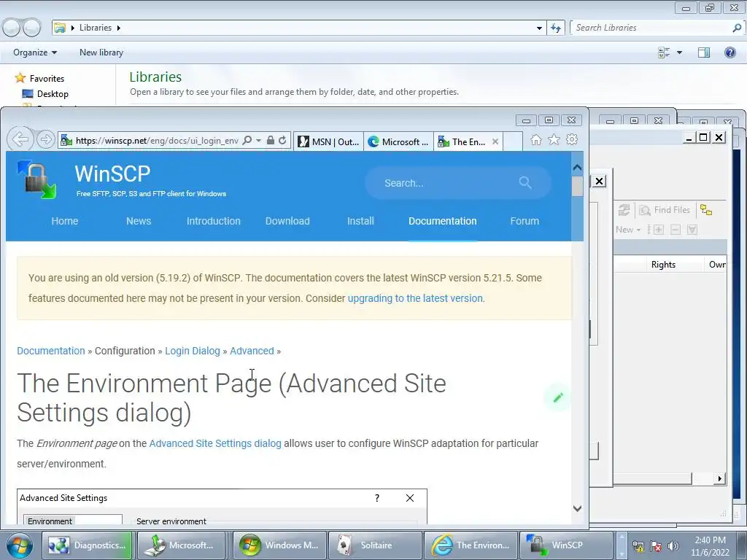The image size is (747, 560).
Task: Open the IE Tools gear menu
Action: pyautogui.click(x=572, y=139)
